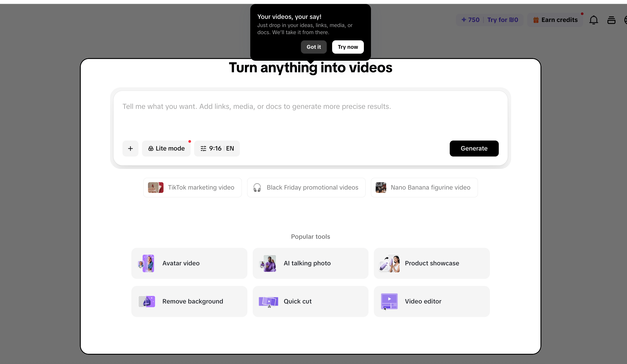Dismiss tooltip with Got it
Image resolution: width=627 pixels, height=364 pixels.
(313, 47)
